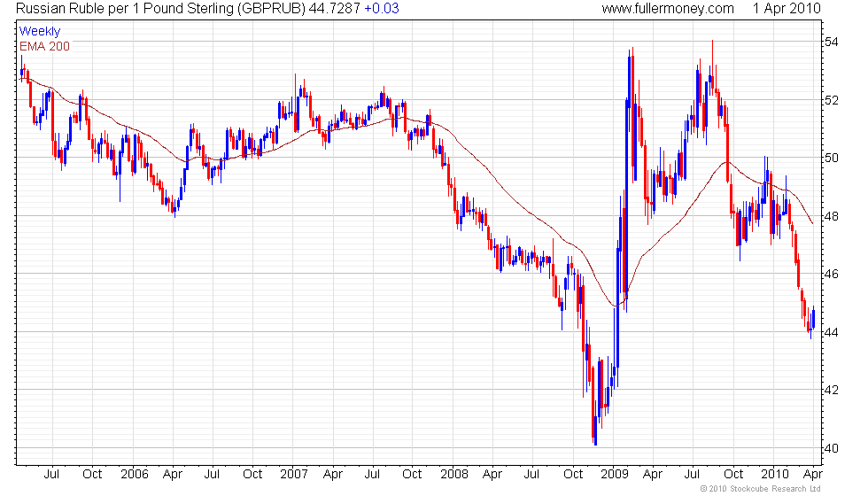
Task: Click the 'Oct' label just before 2009
Action: (x=573, y=475)
